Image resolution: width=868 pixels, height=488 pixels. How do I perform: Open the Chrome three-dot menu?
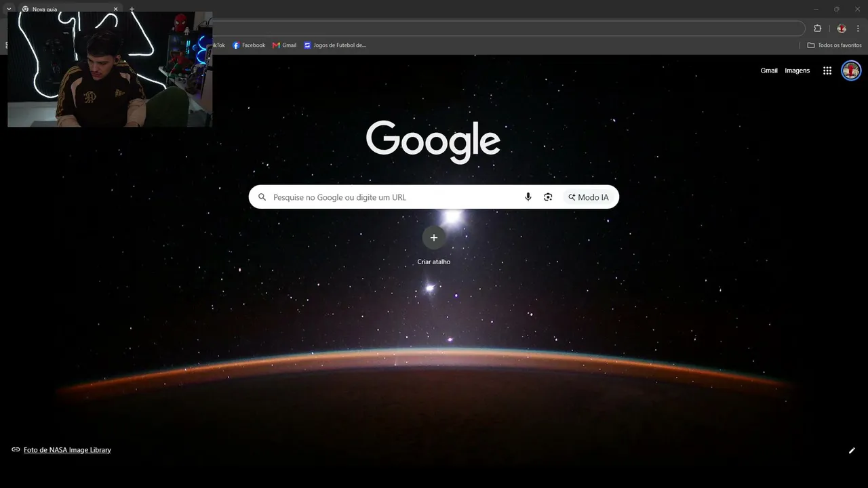point(858,28)
